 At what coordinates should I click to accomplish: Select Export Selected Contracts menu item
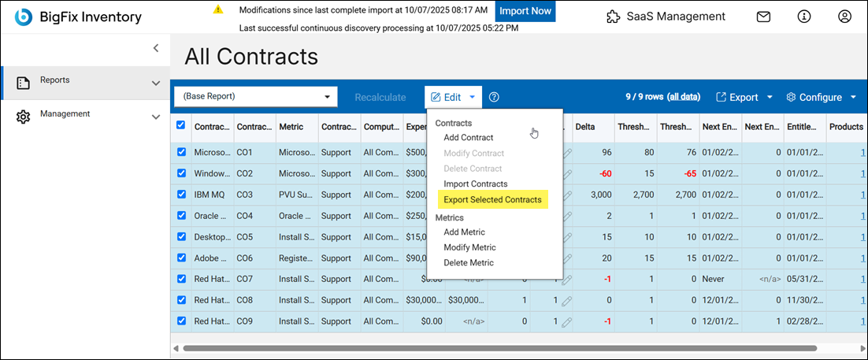492,200
